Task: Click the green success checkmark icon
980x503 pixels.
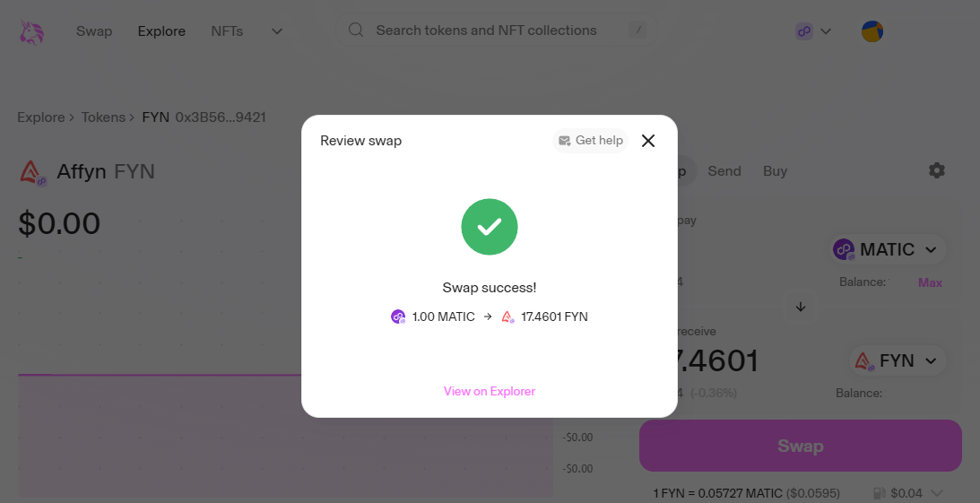Action: pos(489,227)
